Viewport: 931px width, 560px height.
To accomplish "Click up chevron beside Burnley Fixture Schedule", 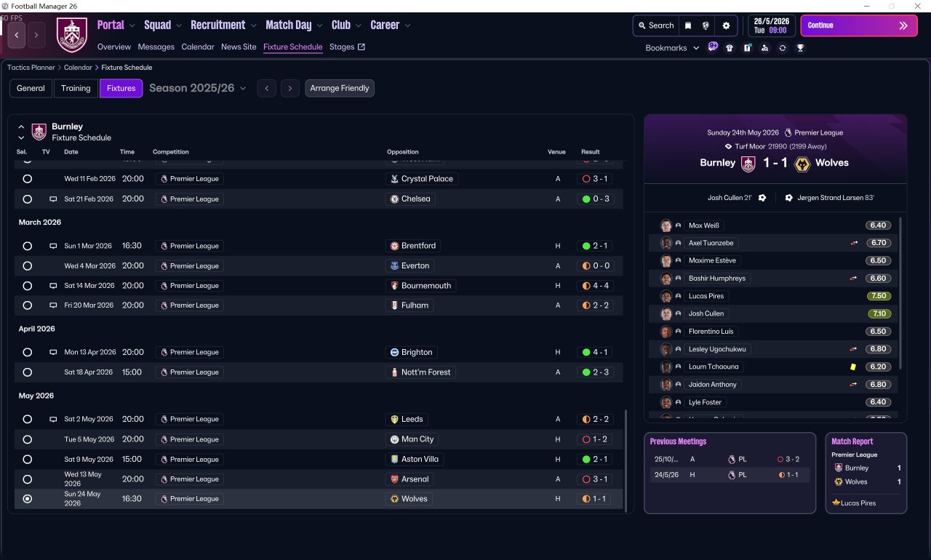I will click(x=21, y=127).
